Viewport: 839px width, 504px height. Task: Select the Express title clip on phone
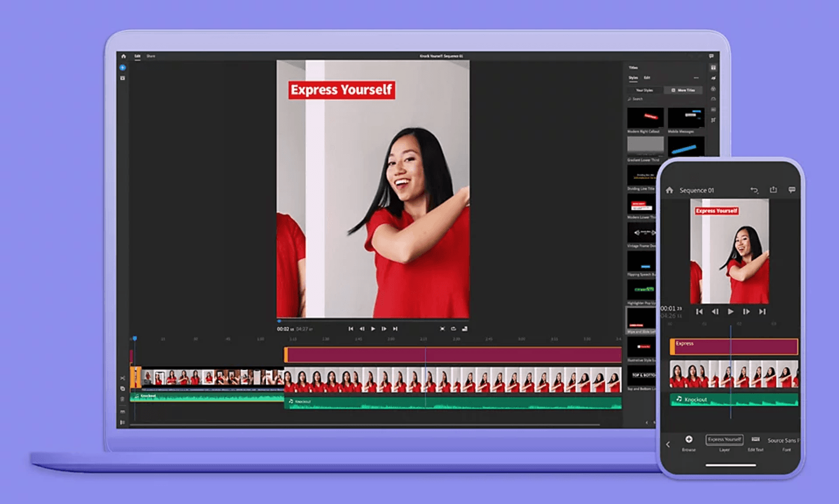coord(734,347)
